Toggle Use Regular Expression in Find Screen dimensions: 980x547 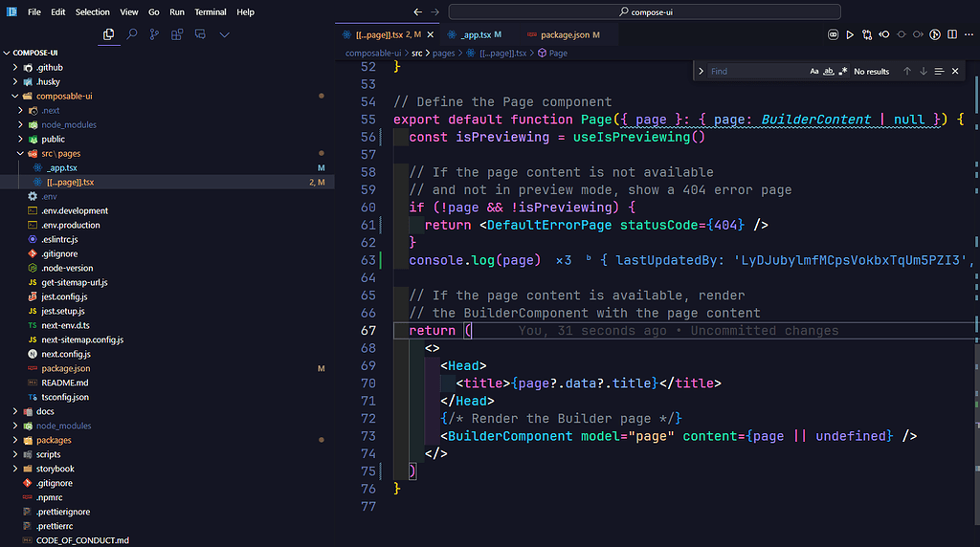coord(843,72)
